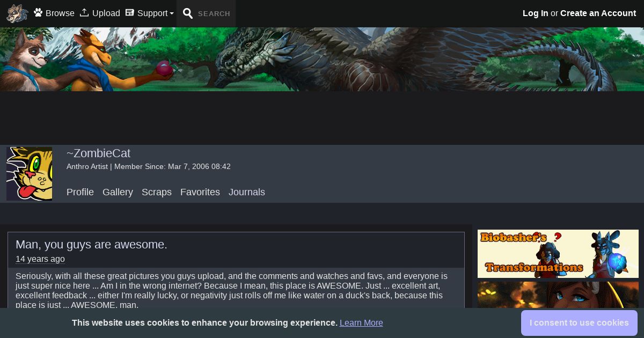Click the Browse paw icon

point(38,13)
